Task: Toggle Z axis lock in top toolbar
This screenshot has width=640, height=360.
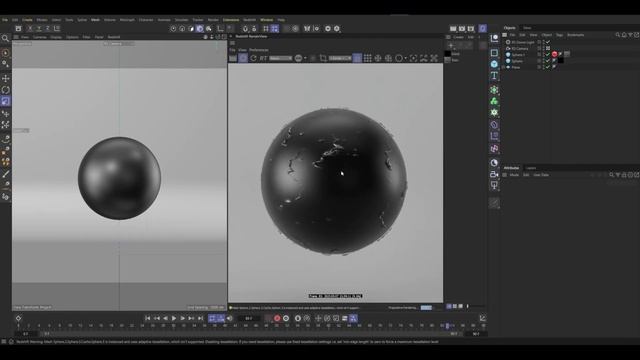Action: [x=48, y=29]
